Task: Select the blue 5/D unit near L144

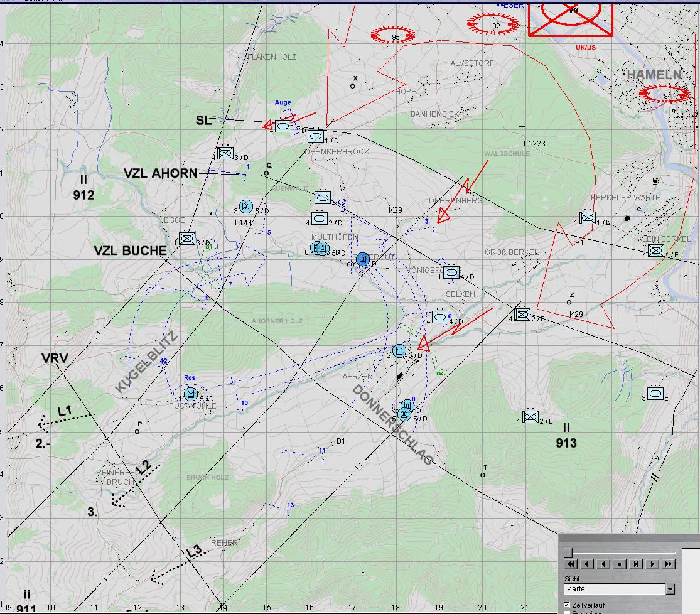Action: [245, 207]
